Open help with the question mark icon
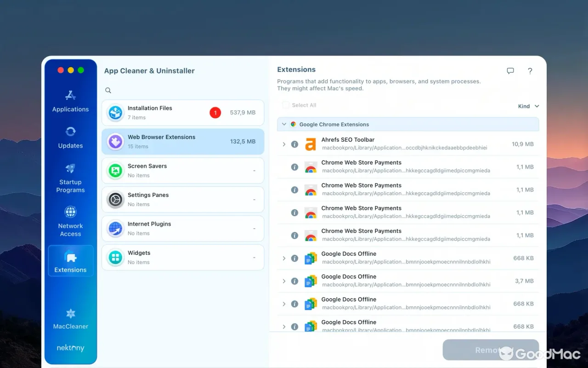 (530, 71)
